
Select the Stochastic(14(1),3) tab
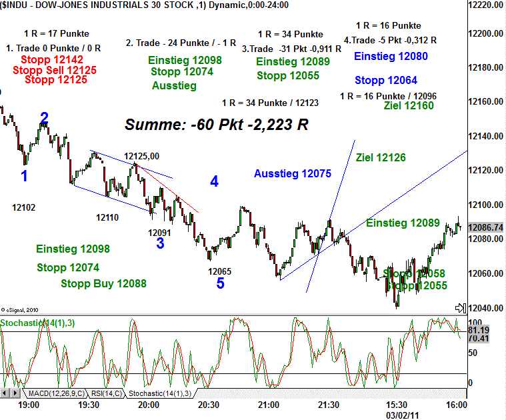pos(160,393)
